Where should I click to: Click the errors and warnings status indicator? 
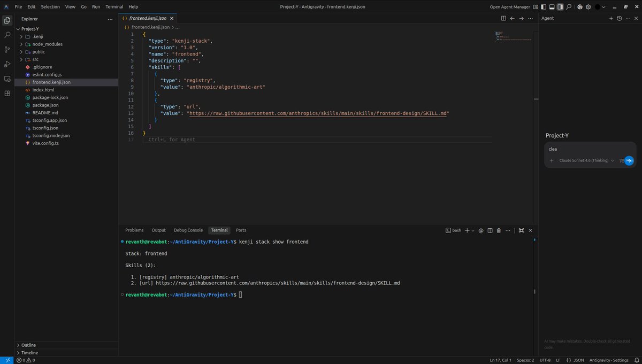pyautogui.click(x=25, y=360)
